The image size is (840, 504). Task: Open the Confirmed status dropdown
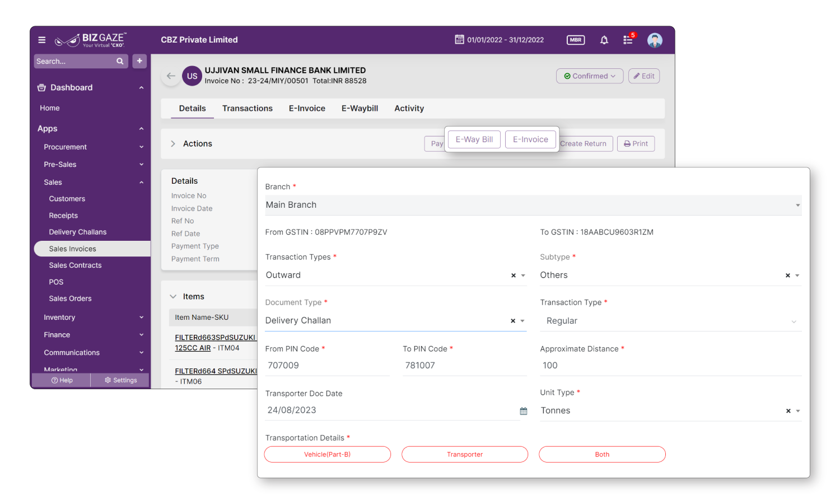coord(590,76)
